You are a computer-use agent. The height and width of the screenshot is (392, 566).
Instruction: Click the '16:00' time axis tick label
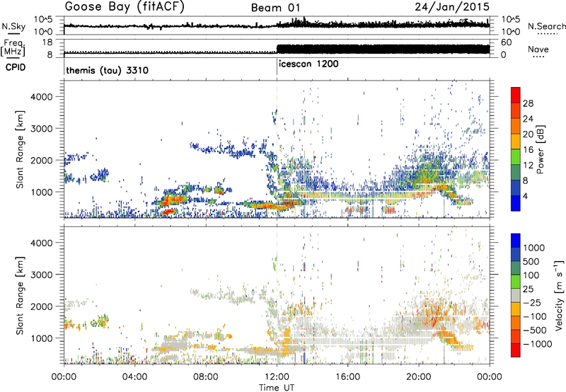coord(347,377)
